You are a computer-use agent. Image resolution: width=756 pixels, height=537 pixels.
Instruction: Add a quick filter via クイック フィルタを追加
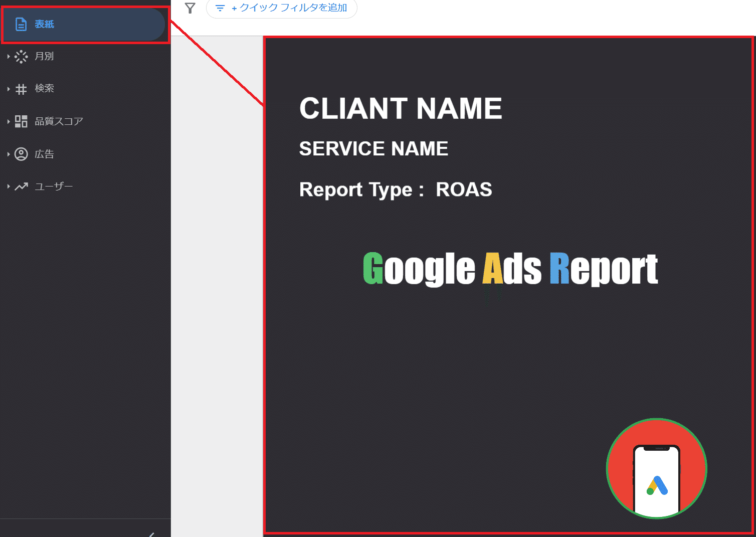click(282, 8)
